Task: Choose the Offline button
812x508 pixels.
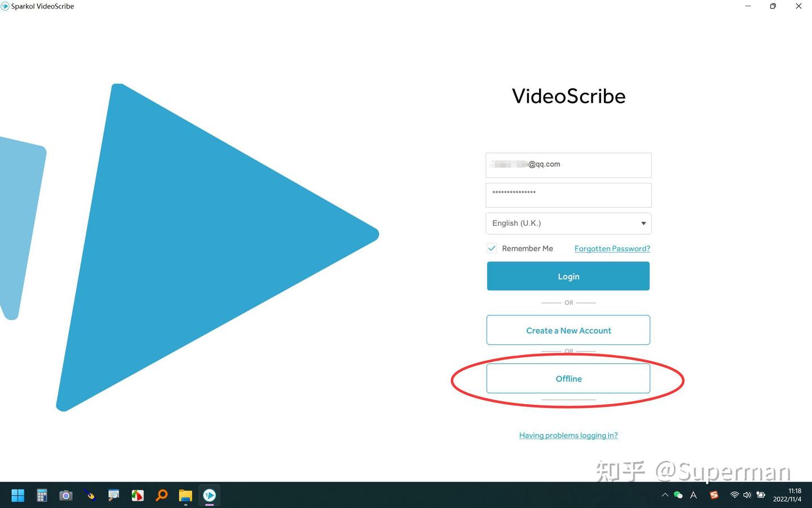Action: pyautogui.click(x=568, y=378)
